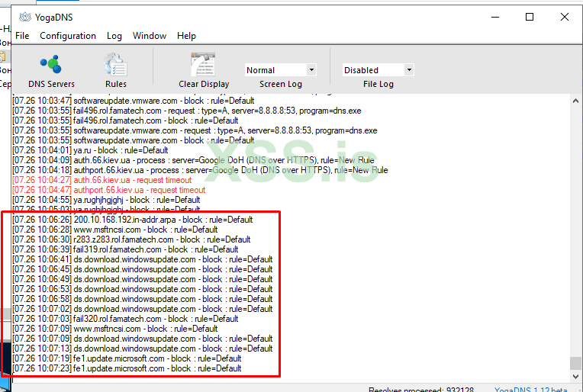
Task: Select the r283.z283.rol.famatech.com block line
Action: [x=131, y=239]
